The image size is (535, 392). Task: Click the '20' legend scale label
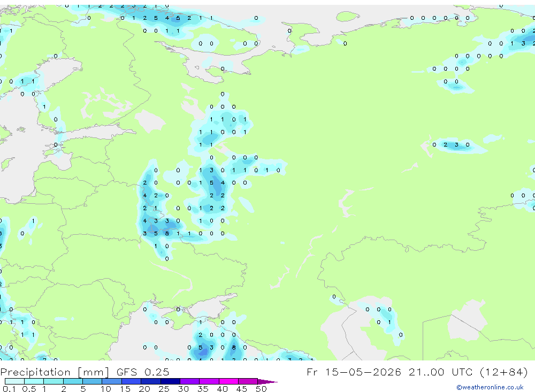(x=144, y=389)
